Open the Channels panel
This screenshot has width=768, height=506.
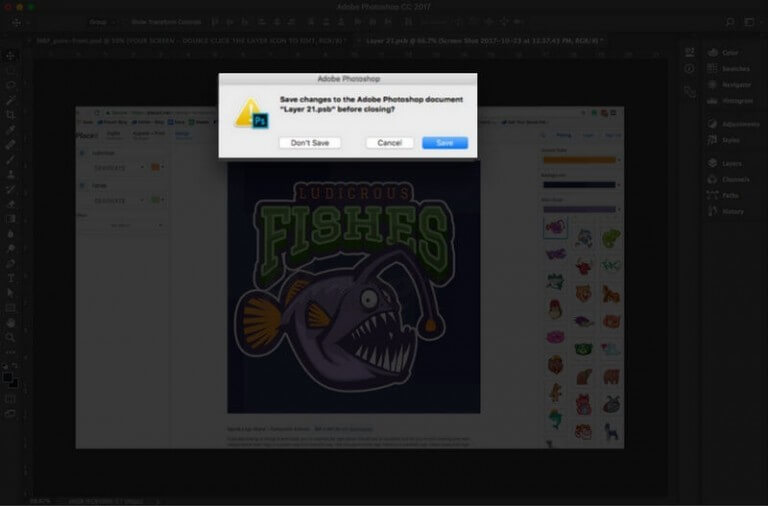[729, 180]
